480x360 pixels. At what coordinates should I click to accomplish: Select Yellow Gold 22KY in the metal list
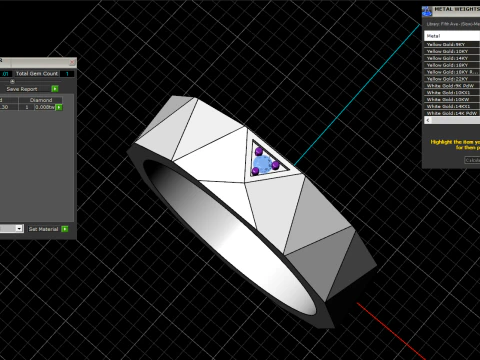coord(452,79)
